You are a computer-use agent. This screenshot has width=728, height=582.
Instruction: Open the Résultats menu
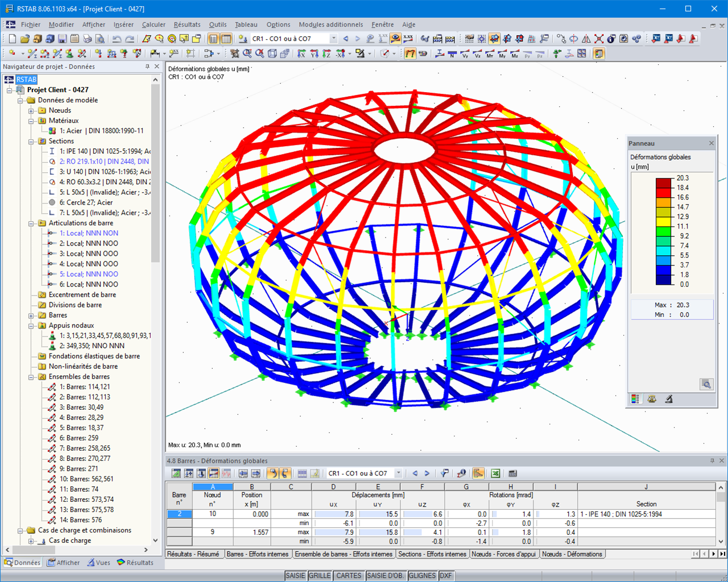[x=187, y=24]
